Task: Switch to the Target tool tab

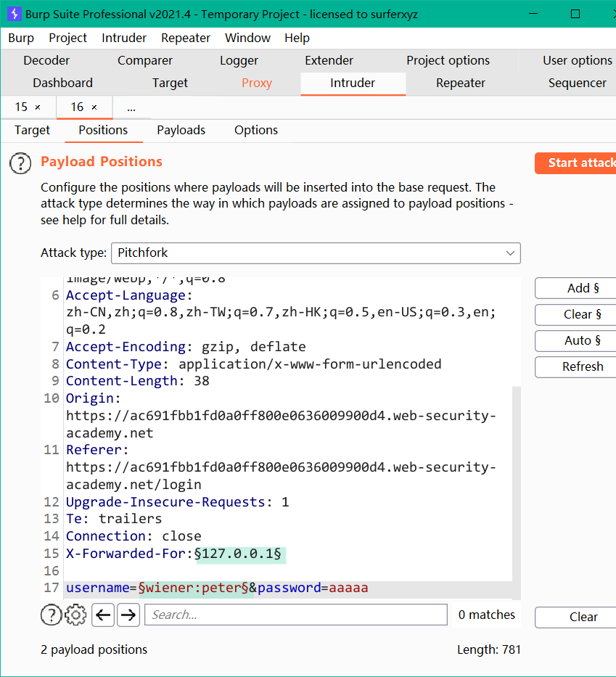Action: click(170, 83)
